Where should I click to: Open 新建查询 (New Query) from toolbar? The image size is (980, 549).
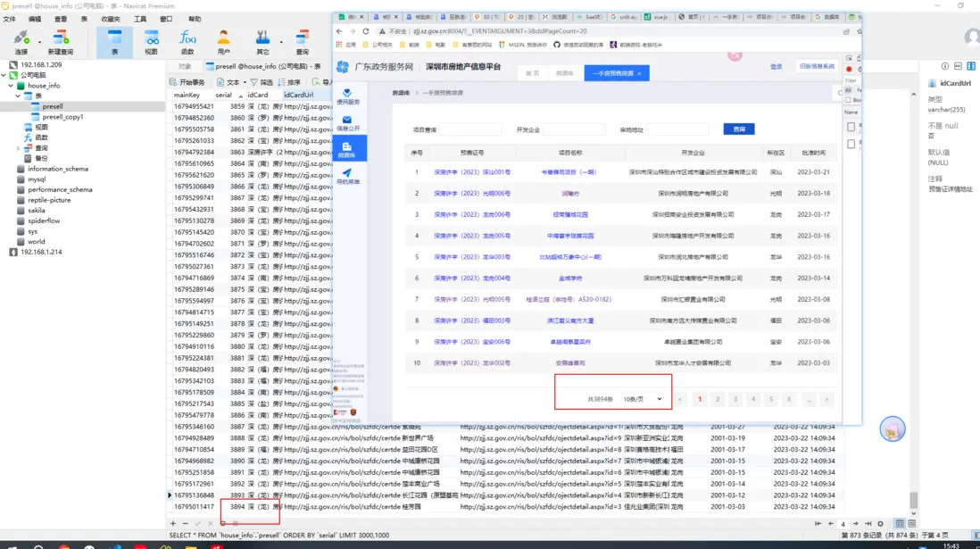(x=61, y=41)
